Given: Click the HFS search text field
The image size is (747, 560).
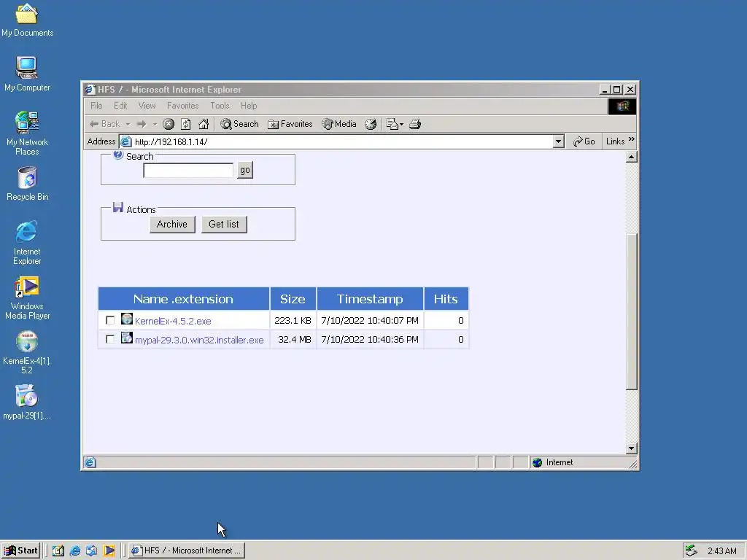Looking at the screenshot, I should coord(188,171).
